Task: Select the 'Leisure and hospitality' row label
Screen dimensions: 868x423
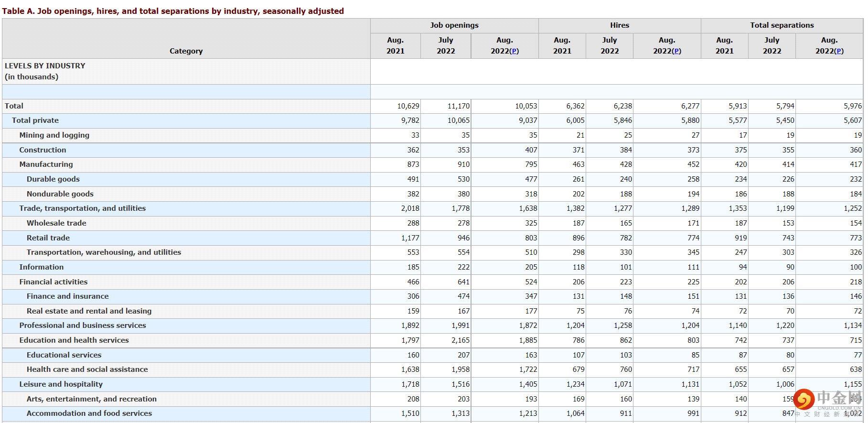Action: point(61,384)
